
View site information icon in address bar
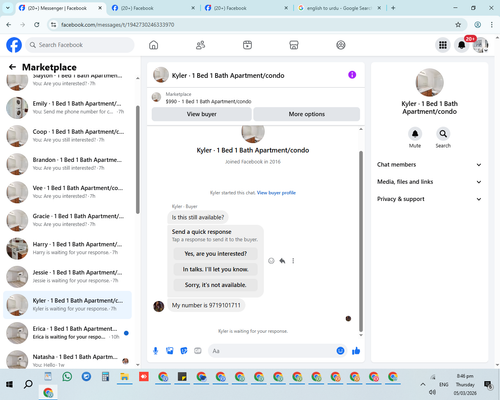point(53,25)
